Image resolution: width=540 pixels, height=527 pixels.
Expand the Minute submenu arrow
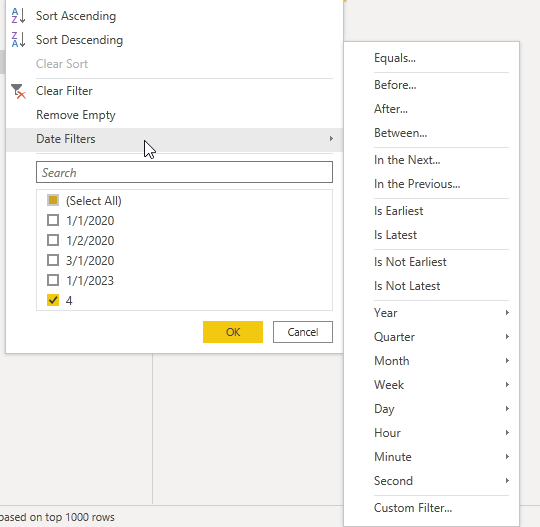(507, 457)
